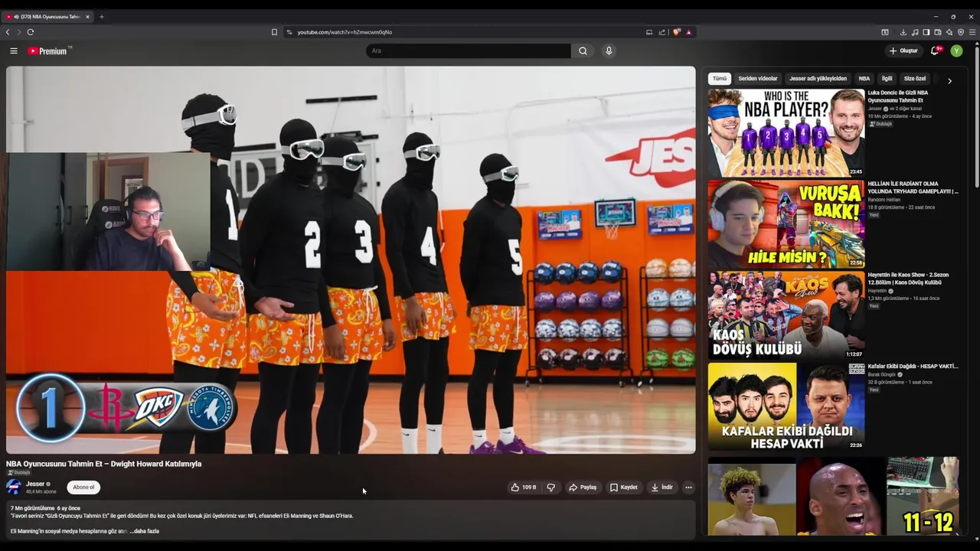The image size is (980, 551).
Task: Select the İlgili filter chip
Action: tap(887, 78)
